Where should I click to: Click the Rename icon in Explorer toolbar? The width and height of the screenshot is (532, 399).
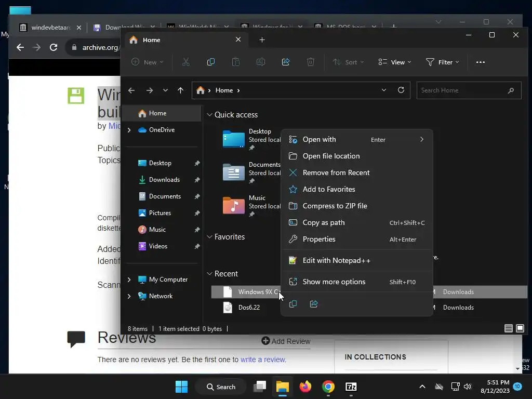tap(261, 62)
